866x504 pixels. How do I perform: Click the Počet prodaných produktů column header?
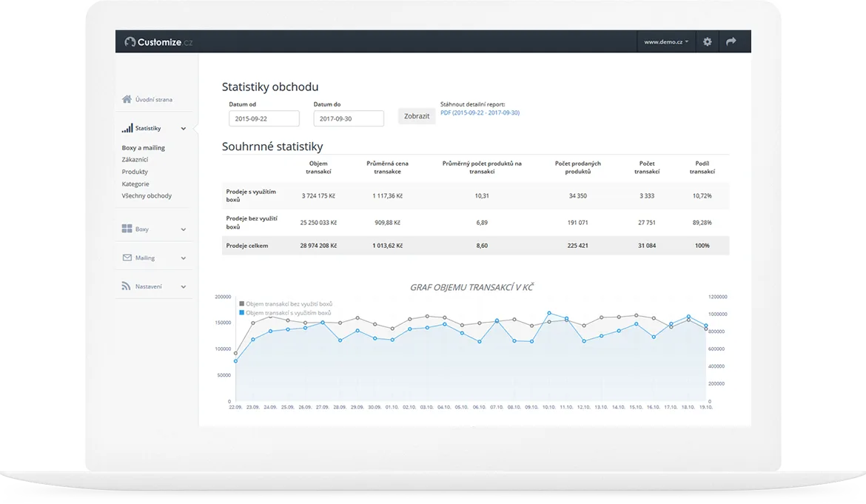[577, 167]
